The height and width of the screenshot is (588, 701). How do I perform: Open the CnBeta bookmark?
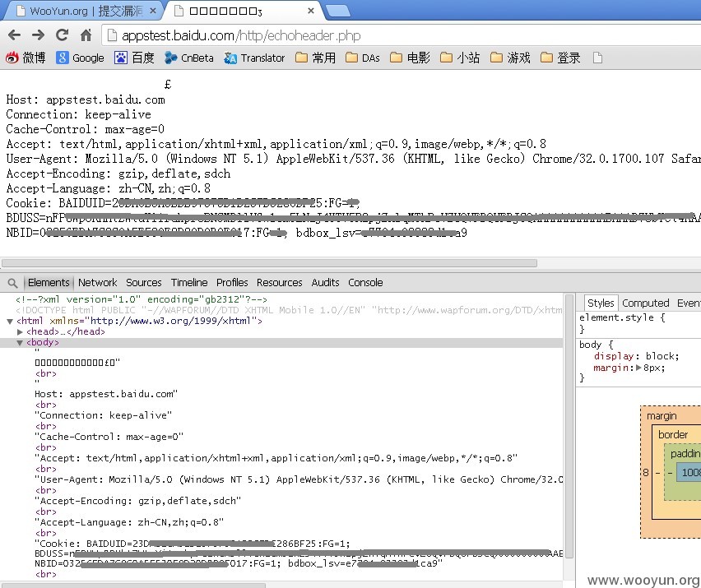point(188,58)
